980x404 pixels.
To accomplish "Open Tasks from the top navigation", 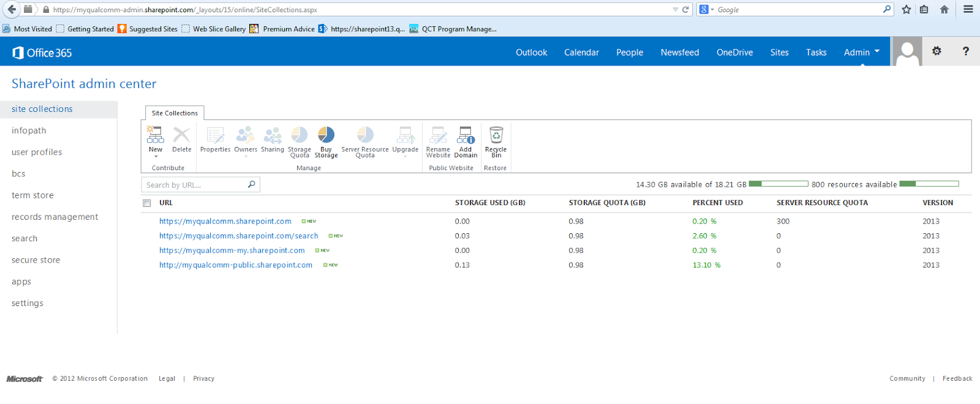I will [x=816, y=53].
